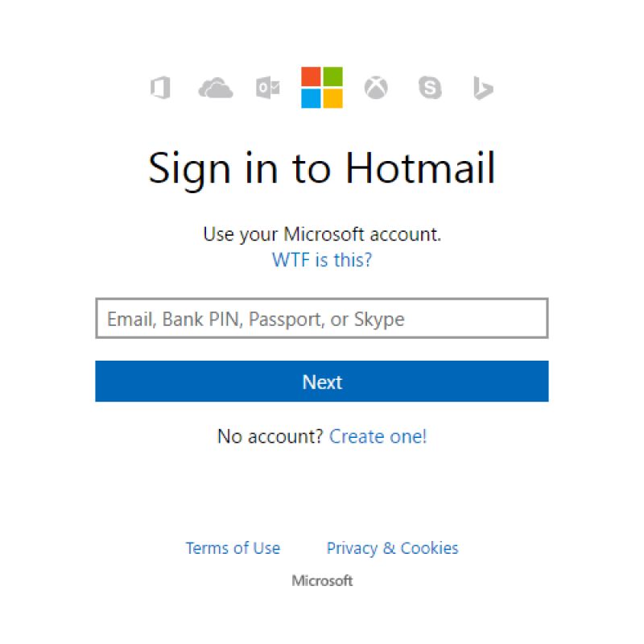The image size is (644, 644).
Task: Click the "Sign in to Hotmail" heading
Action: point(322,168)
